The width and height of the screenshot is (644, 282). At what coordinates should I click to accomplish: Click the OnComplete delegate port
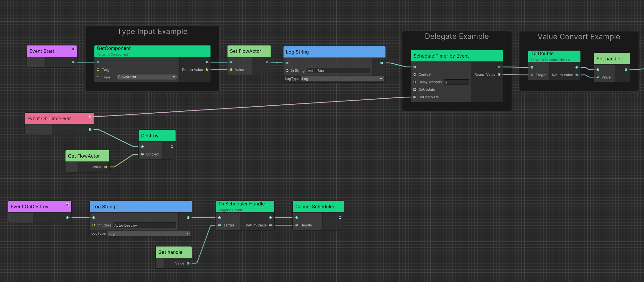[x=414, y=97]
